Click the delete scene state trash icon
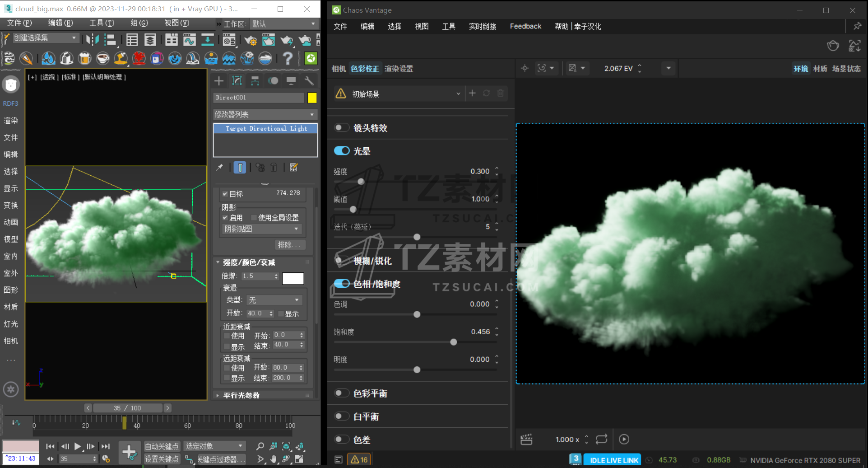This screenshot has height=468, width=868. coord(500,94)
